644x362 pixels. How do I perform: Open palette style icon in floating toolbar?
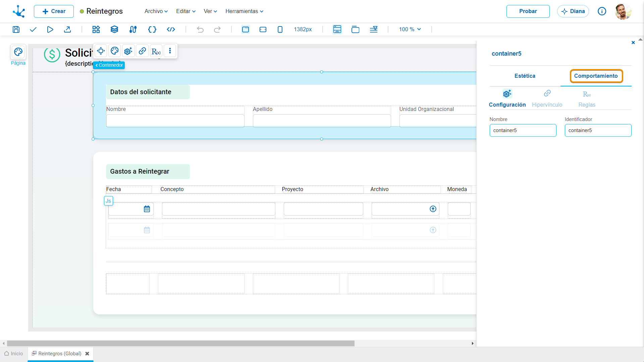[x=115, y=51]
